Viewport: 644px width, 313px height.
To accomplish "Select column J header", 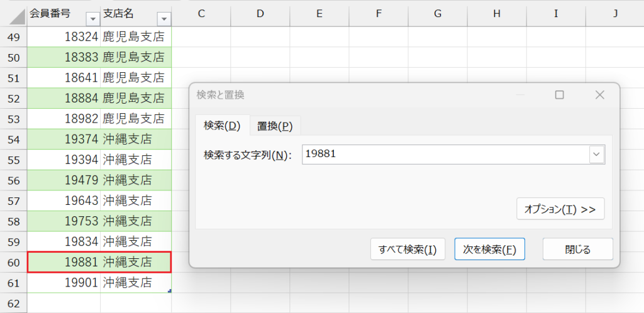I will click(x=615, y=13).
